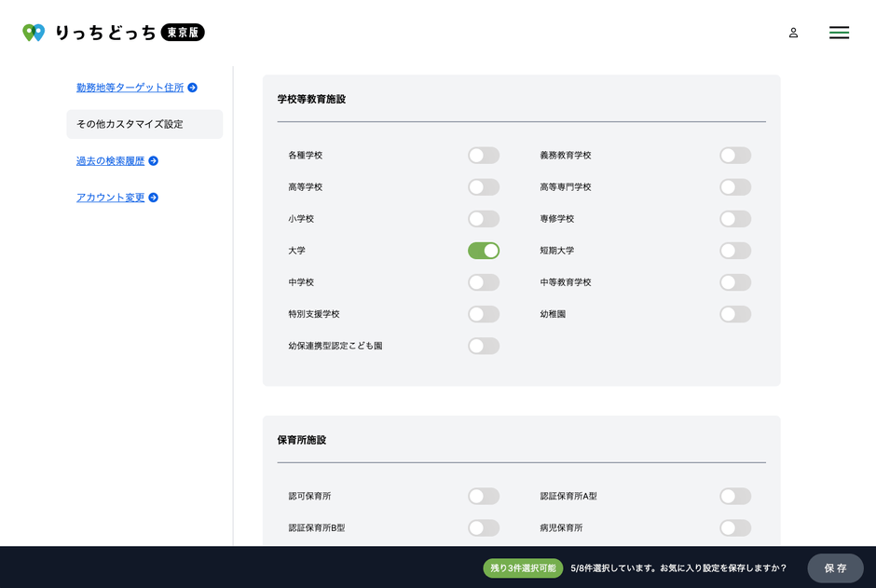This screenshot has width=876, height=588.
Task: Enable the 認可保育所 toggle
Action: pos(484,497)
